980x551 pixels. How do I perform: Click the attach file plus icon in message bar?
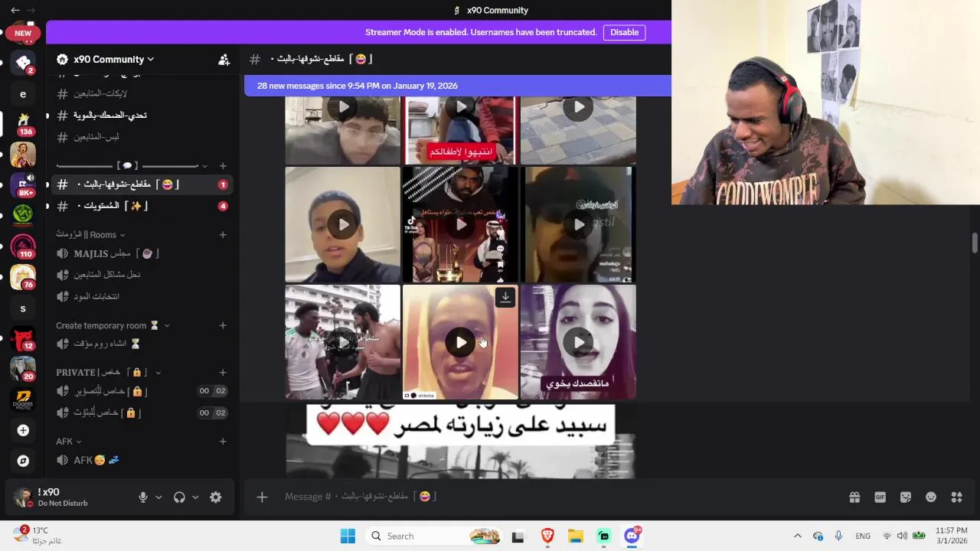[262, 497]
